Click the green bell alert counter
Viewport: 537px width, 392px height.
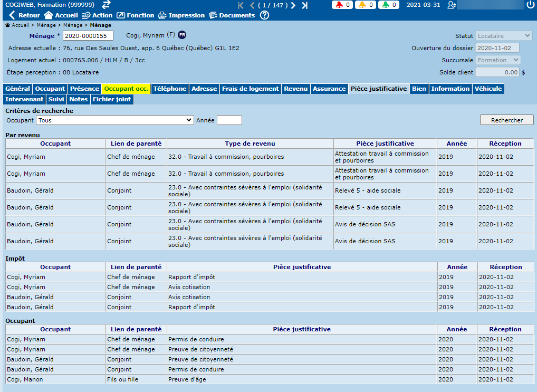pyautogui.click(x=388, y=5)
